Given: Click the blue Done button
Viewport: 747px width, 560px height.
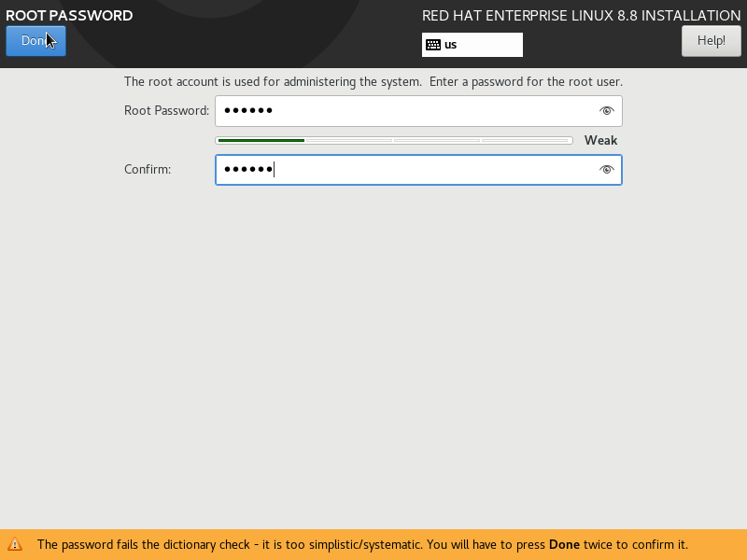Looking at the screenshot, I should (x=35, y=41).
